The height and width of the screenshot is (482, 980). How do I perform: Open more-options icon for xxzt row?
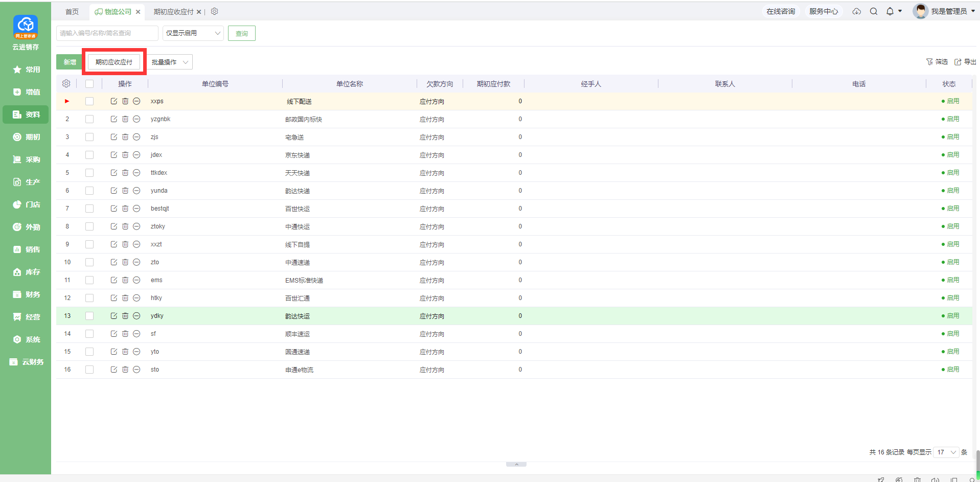click(x=136, y=244)
